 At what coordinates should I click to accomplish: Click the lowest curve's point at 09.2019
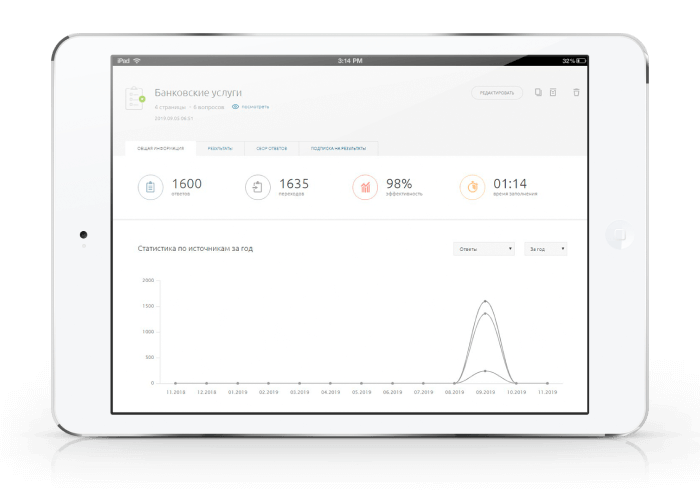point(486,371)
